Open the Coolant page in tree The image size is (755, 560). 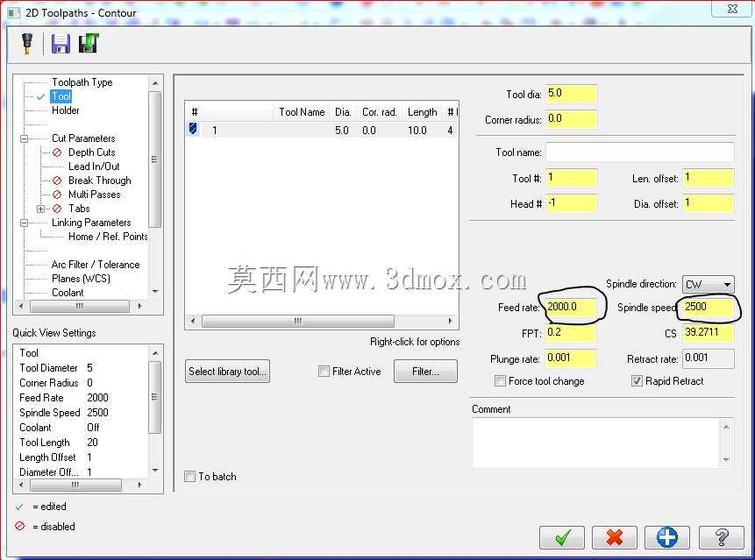point(68,293)
